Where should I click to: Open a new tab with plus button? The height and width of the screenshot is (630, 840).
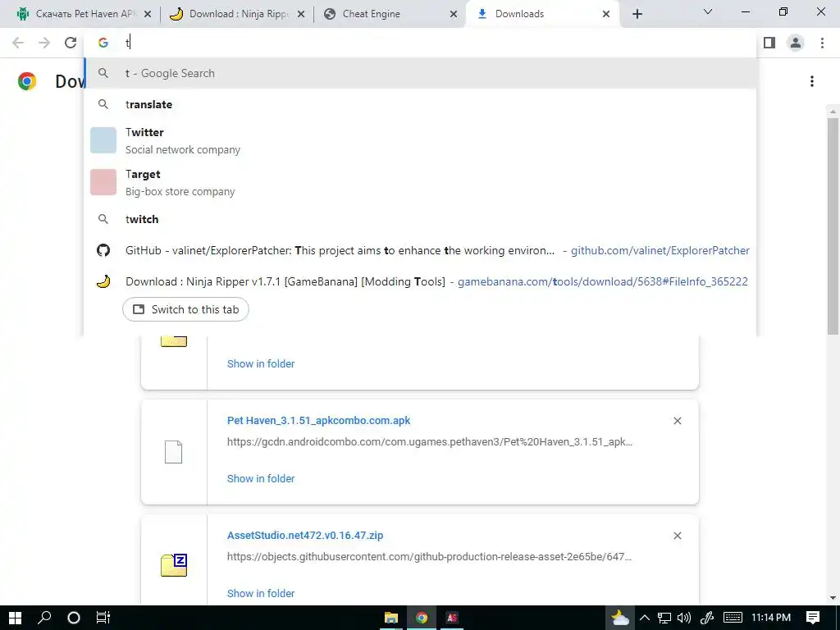pos(637,14)
